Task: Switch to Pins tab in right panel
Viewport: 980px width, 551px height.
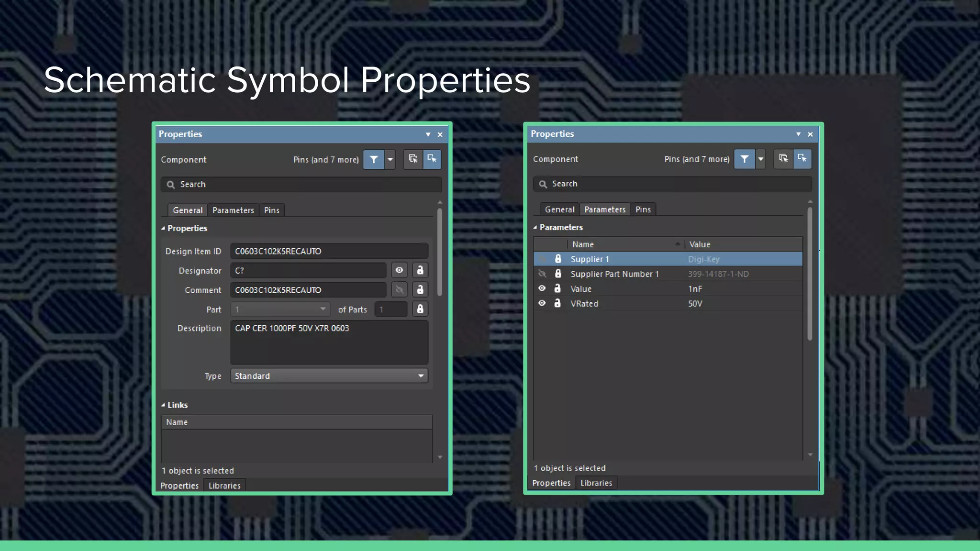Action: (643, 209)
